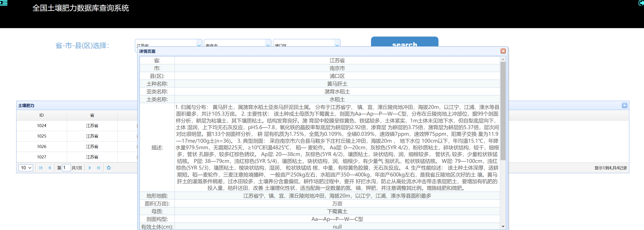Click the 浦口区 county value in dialog
Screen dimensions: 644x230
[x=337, y=76]
